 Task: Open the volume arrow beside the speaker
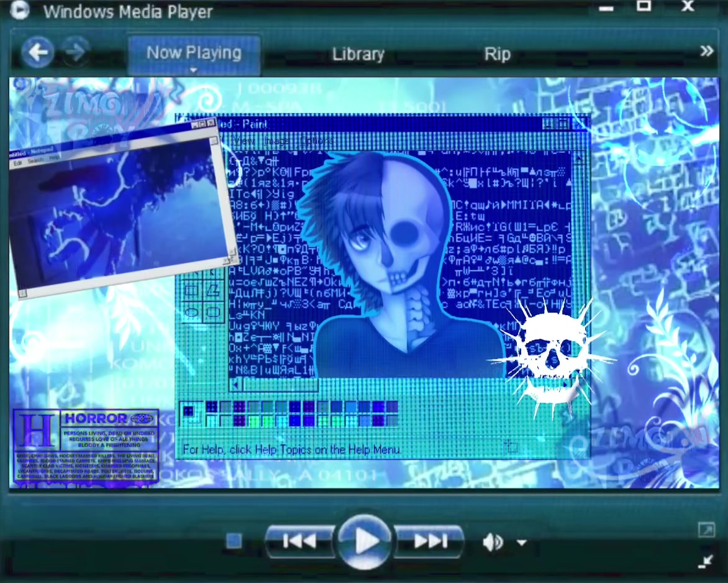pyautogui.click(x=522, y=542)
